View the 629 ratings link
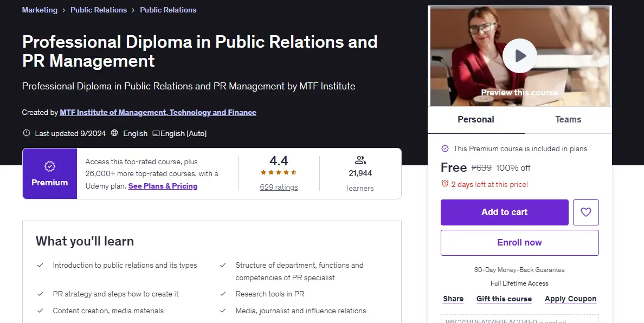644x323 pixels. click(x=279, y=187)
